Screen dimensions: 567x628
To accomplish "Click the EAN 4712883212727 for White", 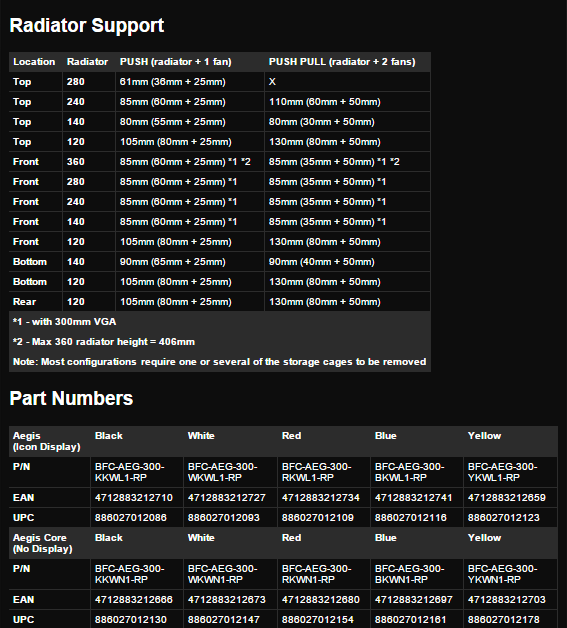I will pos(227,498).
